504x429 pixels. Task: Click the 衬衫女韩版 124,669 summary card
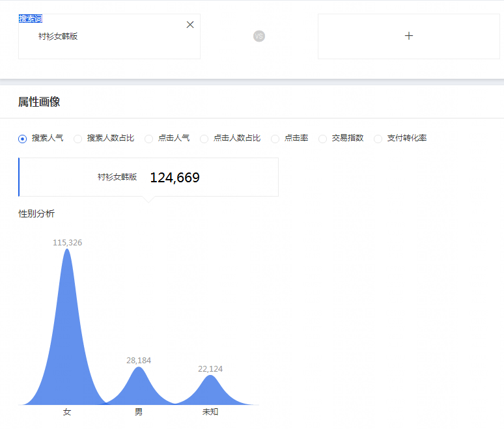(148, 177)
